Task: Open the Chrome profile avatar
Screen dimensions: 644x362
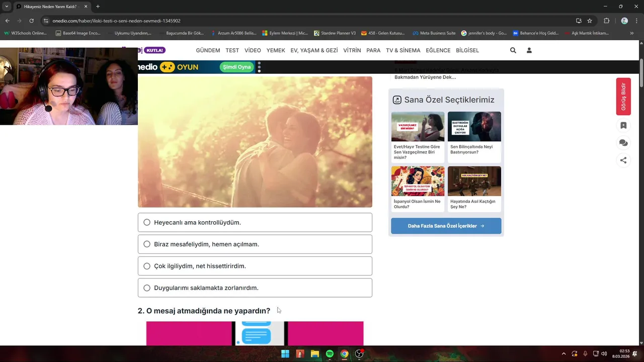Action: coord(624,21)
